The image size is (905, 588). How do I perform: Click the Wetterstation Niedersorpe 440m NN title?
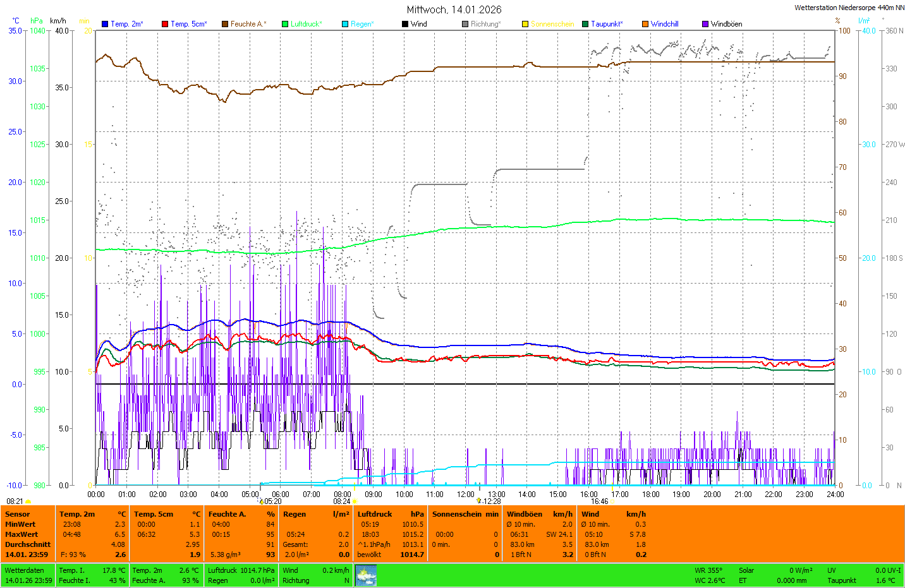pyautogui.click(x=849, y=8)
